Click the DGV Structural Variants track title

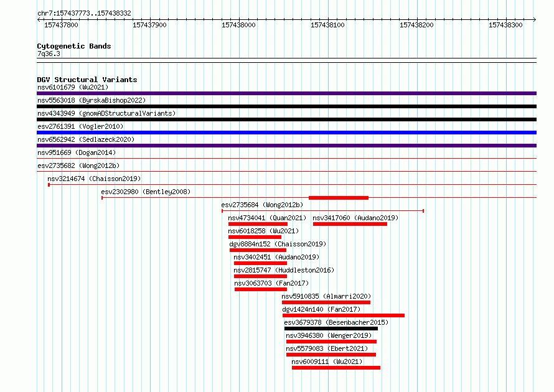87,80
